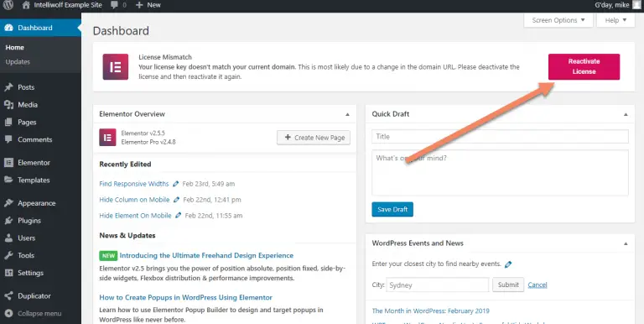Click the Elementor Pro v2.4.8 text
Image resolution: width=644 pixels, height=324 pixels.
click(x=148, y=142)
